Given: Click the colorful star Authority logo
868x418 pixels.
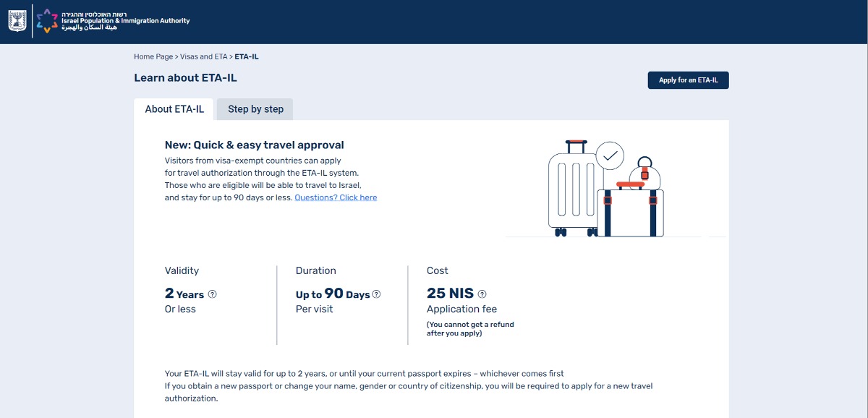Looking at the screenshot, I should click(x=47, y=21).
